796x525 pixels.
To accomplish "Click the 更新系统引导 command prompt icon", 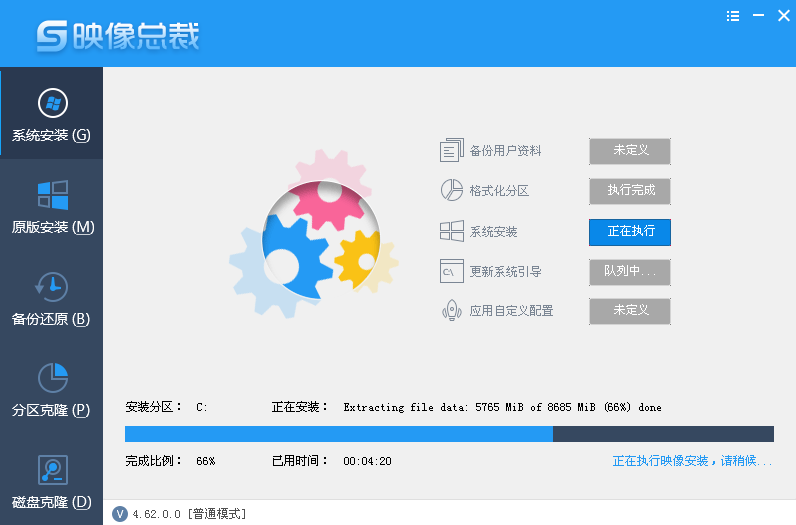I will point(451,271).
